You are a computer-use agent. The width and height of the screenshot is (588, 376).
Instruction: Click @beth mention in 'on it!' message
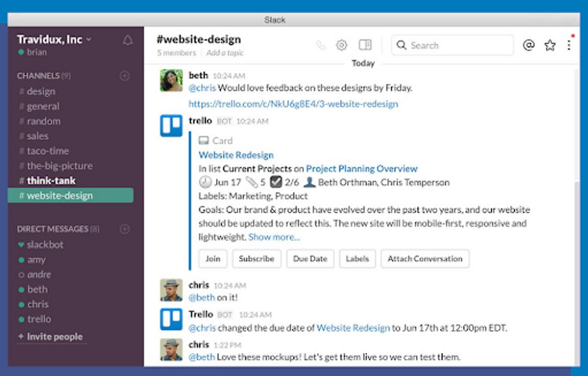pyautogui.click(x=202, y=297)
